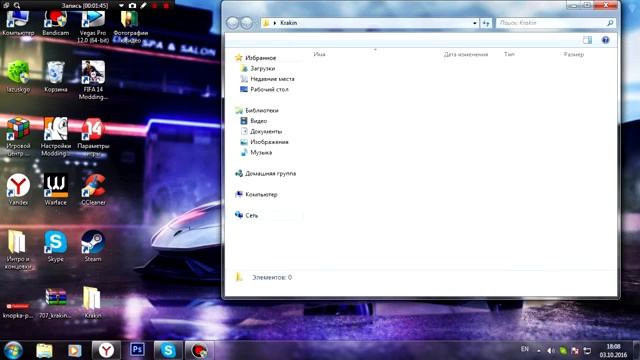
Task: Select the Steam desktop shortcut
Action: 93,247
